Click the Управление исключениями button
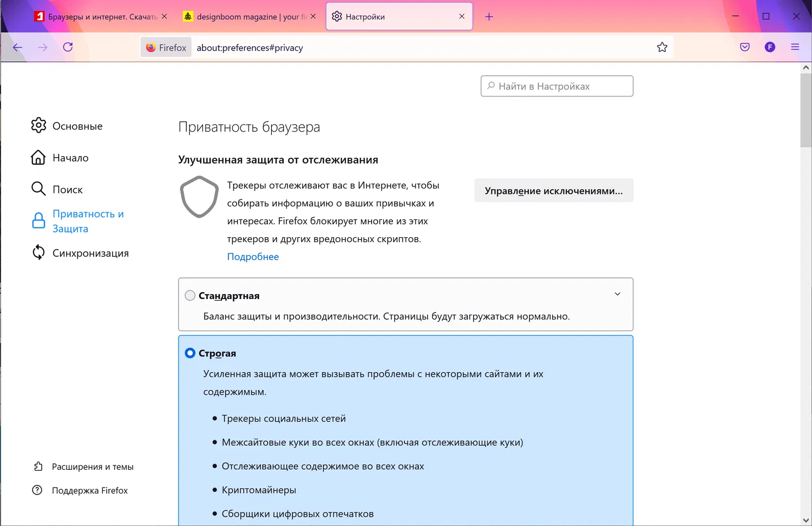The width and height of the screenshot is (812, 526). (553, 191)
